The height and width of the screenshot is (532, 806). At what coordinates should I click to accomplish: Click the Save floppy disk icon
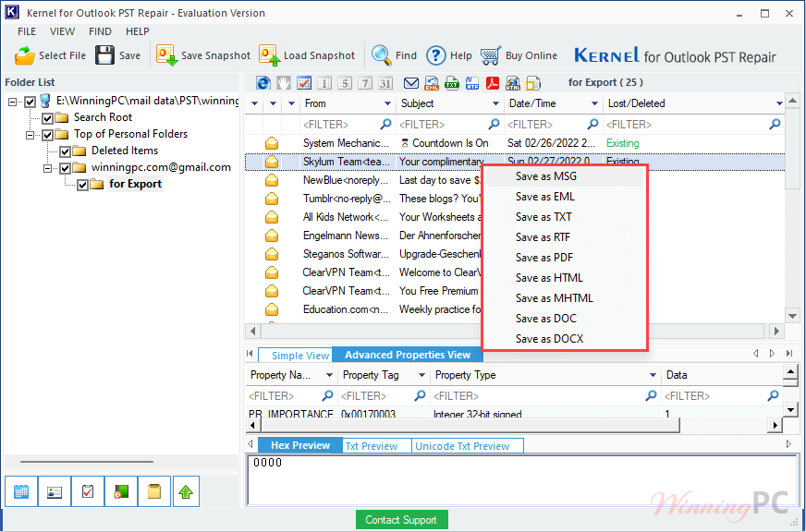tap(104, 54)
